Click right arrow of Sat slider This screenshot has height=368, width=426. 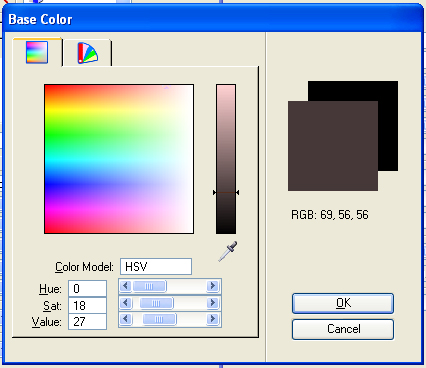click(213, 303)
